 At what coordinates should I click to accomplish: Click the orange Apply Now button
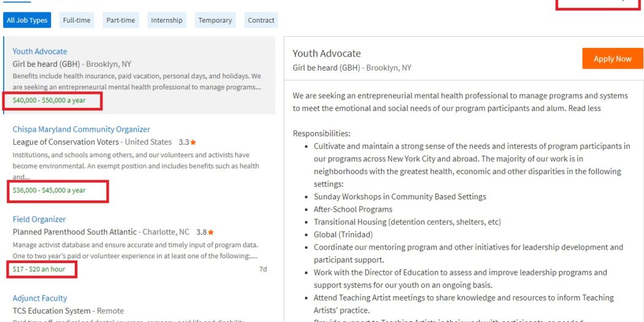tap(612, 59)
